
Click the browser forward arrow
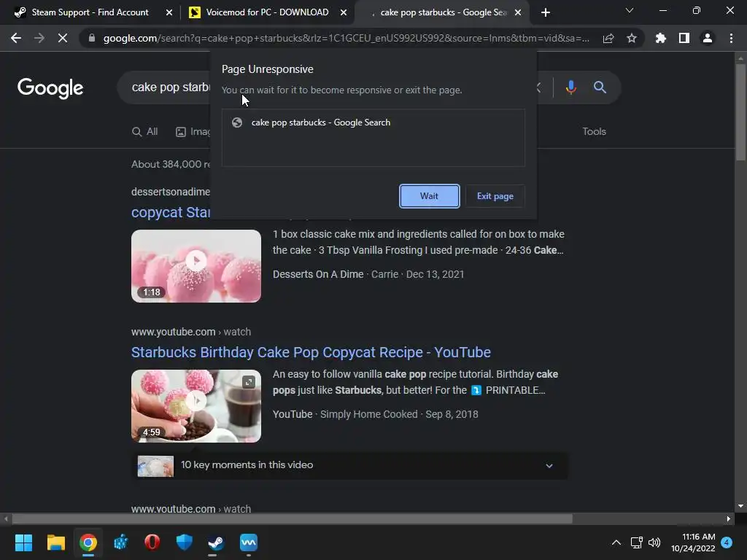(39, 38)
